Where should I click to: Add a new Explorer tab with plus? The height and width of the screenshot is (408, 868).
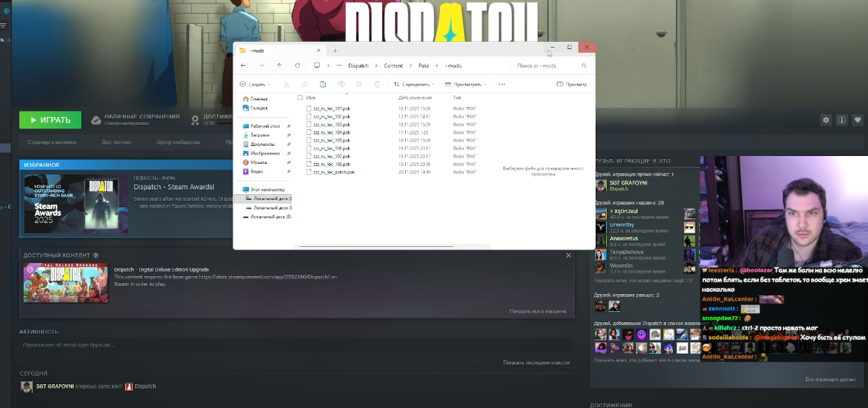coord(335,51)
